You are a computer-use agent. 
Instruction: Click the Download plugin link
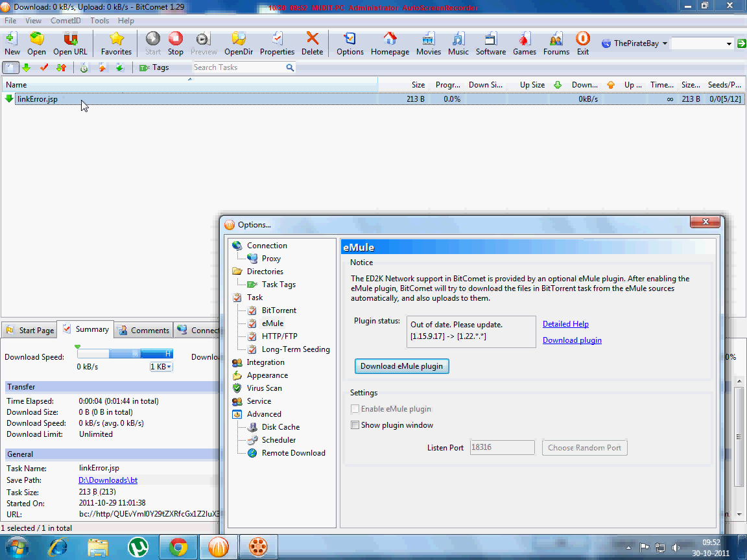click(x=572, y=340)
